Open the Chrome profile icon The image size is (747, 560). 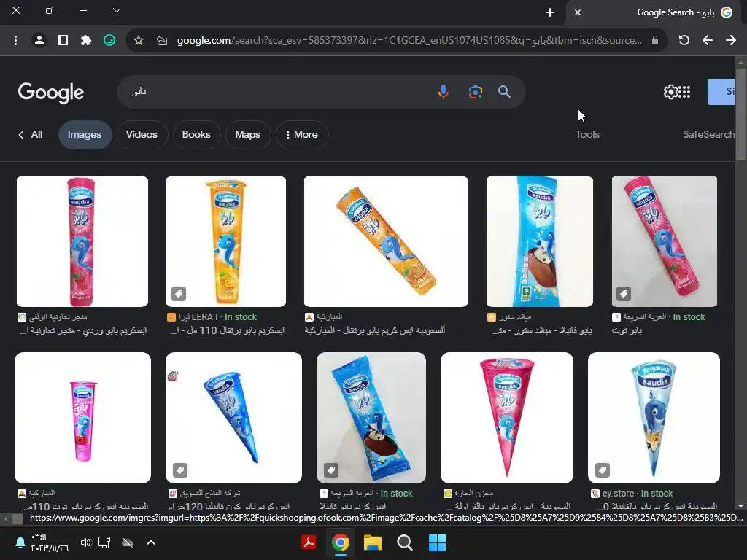tap(39, 41)
